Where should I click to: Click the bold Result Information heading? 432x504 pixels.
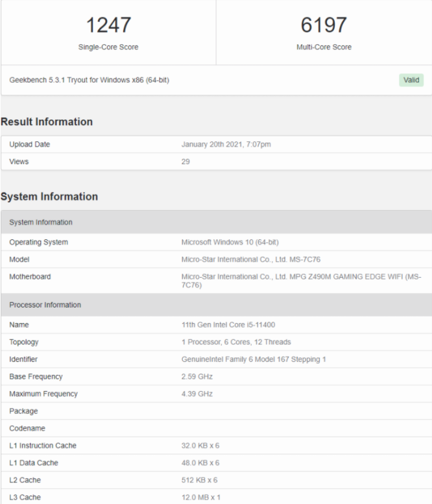click(x=47, y=122)
